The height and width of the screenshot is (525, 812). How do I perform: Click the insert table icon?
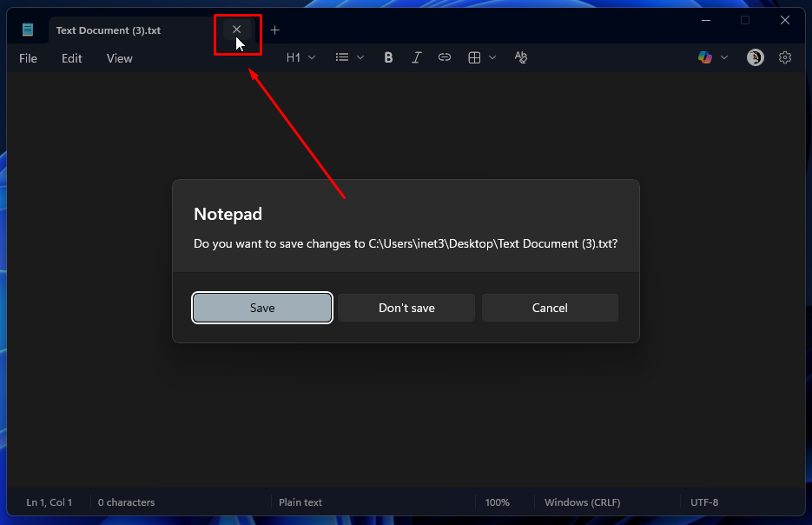coord(474,57)
